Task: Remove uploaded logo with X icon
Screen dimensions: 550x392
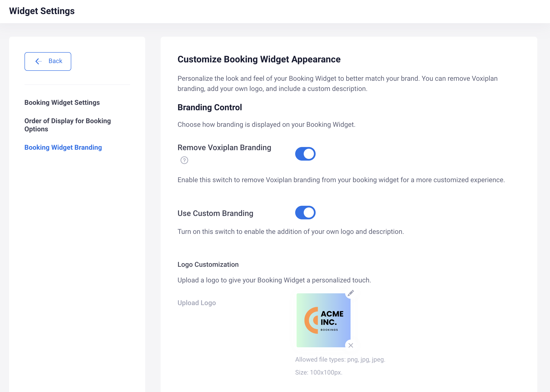Action: (x=351, y=345)
